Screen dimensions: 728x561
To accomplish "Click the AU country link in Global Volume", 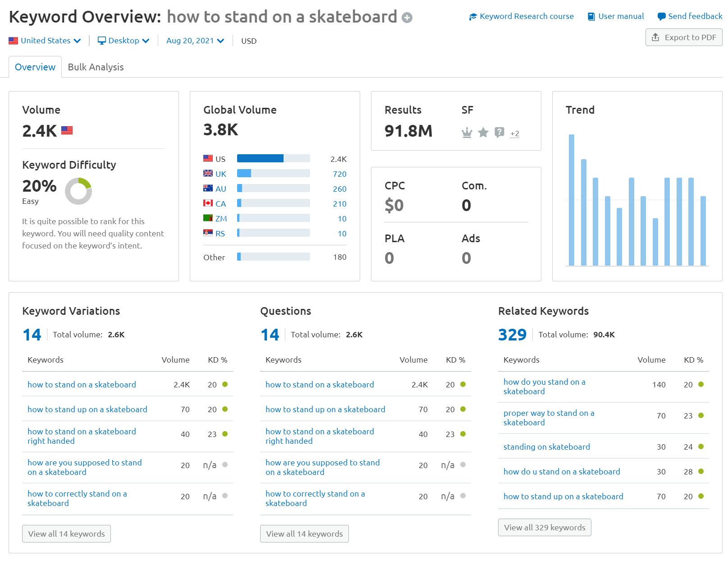I will (x=221, y=189).
